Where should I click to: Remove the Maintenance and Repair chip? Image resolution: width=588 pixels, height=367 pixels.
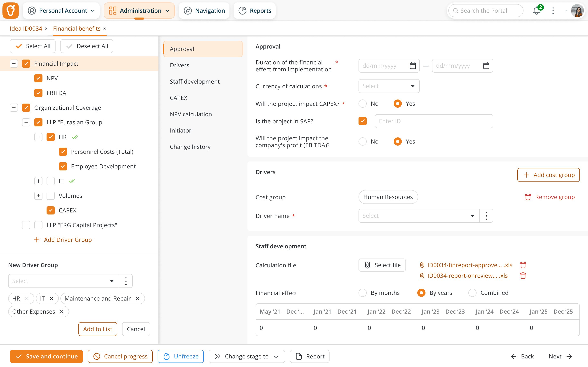click(138, 298)
